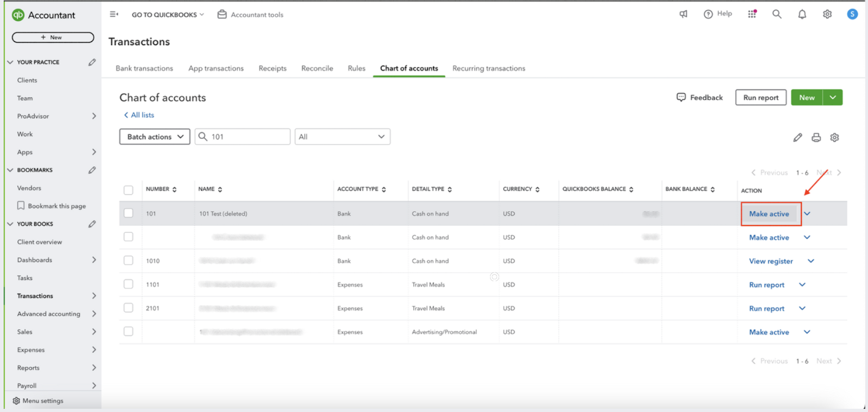Image resolution: width=868 pixels, height=412 pixels.
Task: Check the 101 Test (deleted) row checkbox
Action: 129,213
